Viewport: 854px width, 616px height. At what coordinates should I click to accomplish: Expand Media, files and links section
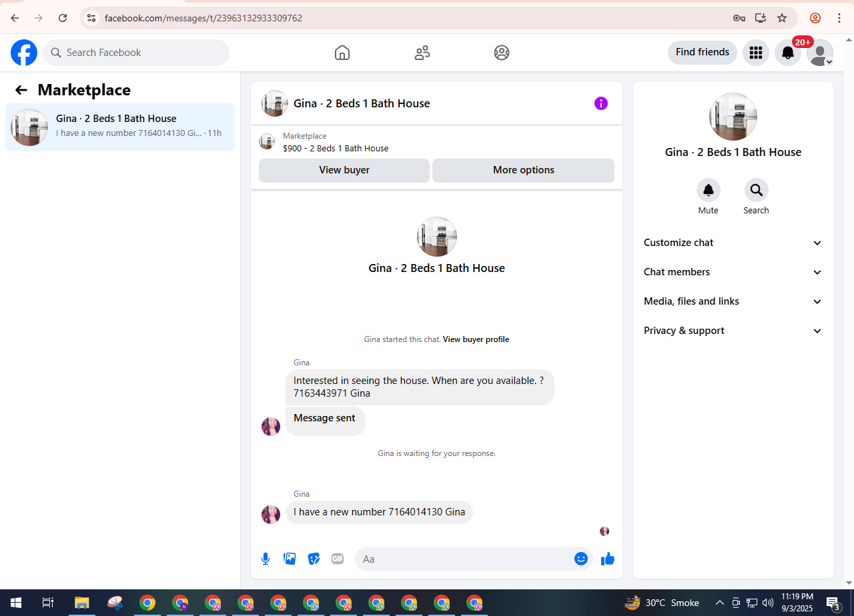click(733, 301)
